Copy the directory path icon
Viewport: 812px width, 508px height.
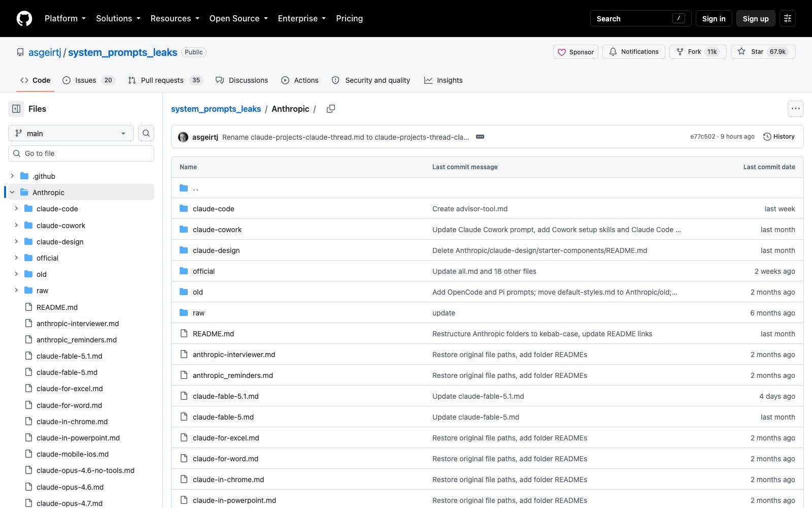(331, 109)
